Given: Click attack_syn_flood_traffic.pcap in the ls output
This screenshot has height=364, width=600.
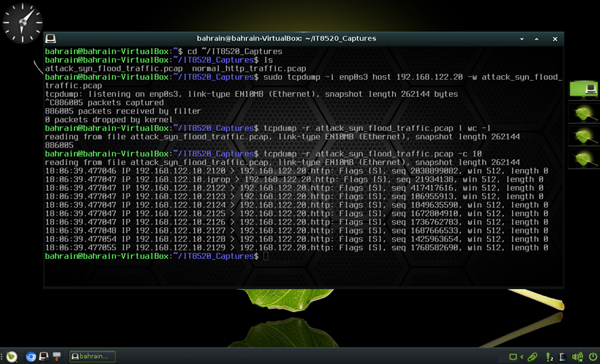Looking at the screenshot, I should click(x=114, y=69).
